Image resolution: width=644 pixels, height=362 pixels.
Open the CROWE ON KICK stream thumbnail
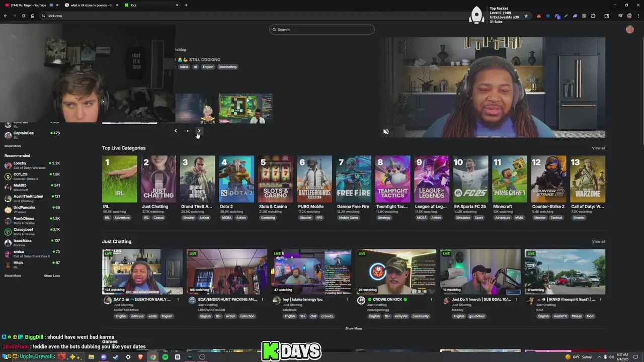396,271
